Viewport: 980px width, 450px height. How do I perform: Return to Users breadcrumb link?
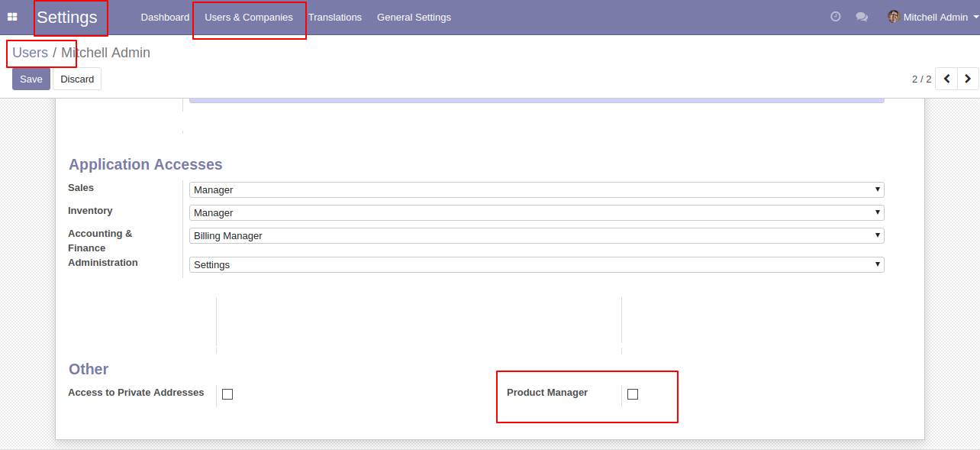tap(30, 53)
